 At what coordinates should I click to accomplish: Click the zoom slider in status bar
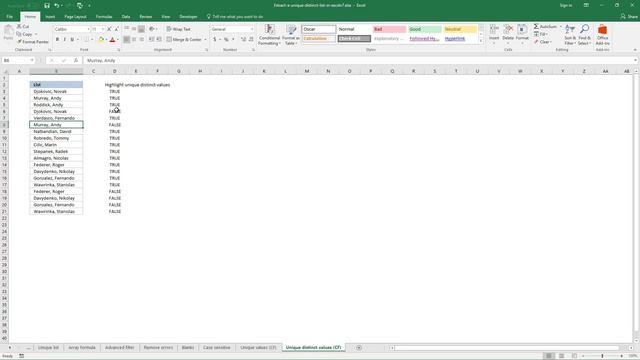coord(602,356)
